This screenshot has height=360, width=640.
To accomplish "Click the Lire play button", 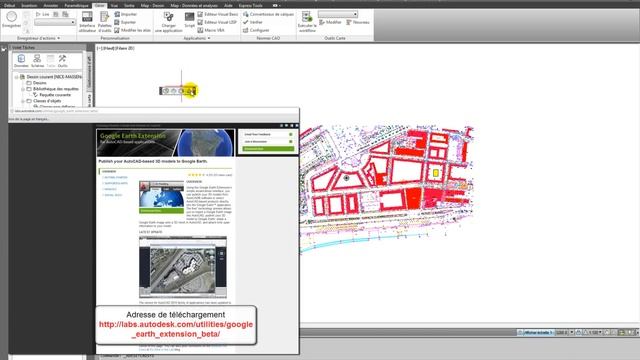I will pos(42,14).
